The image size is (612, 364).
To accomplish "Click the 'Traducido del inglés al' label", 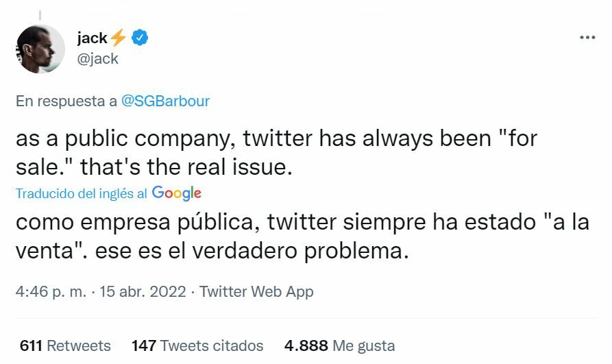I will (82, 194).
